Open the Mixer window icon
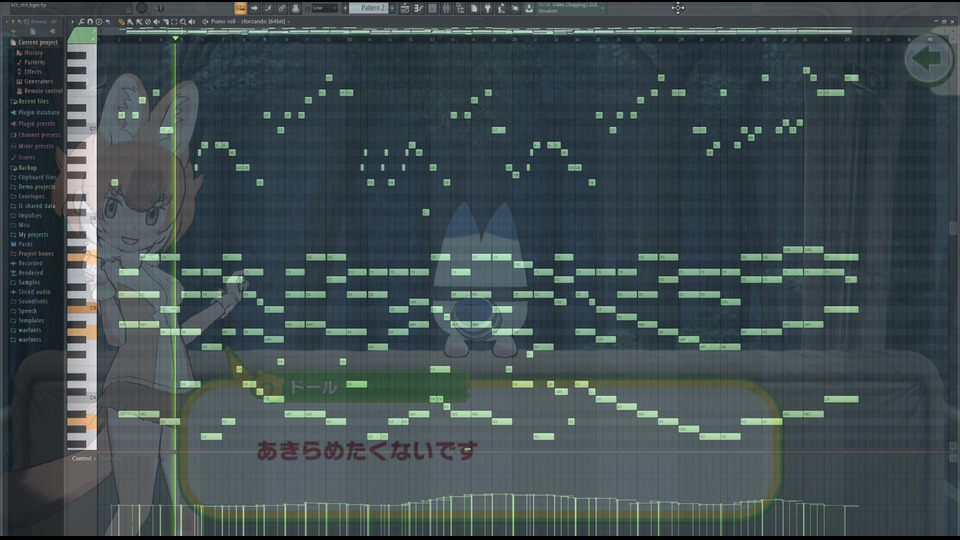 (x=446, y=8)
